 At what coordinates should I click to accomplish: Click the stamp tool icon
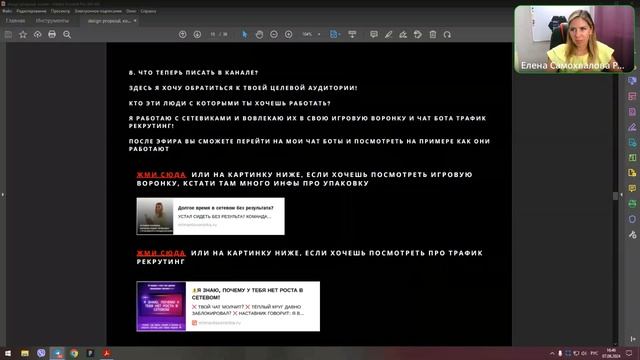tap(418, 35)
